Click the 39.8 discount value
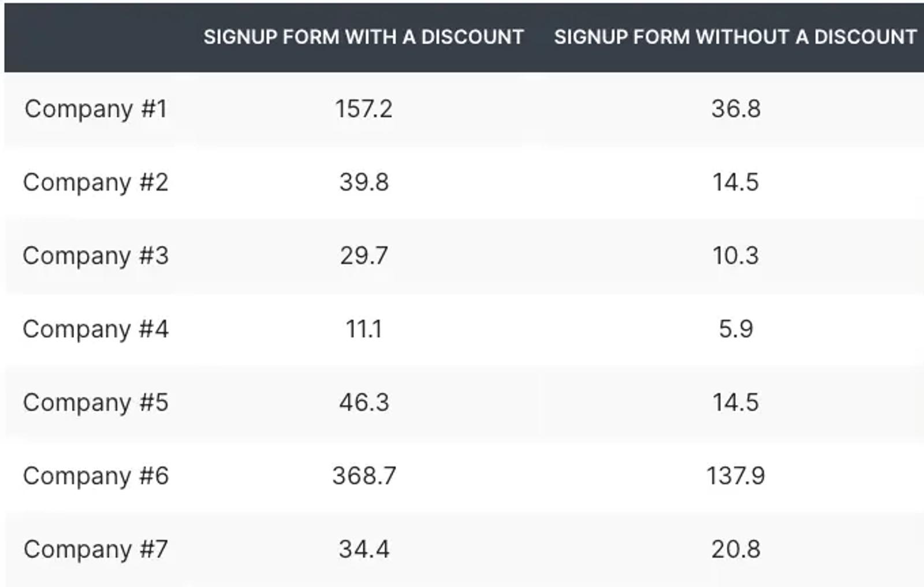The height and width of the screenshot is (587, 924). click(x=364, y=182)
